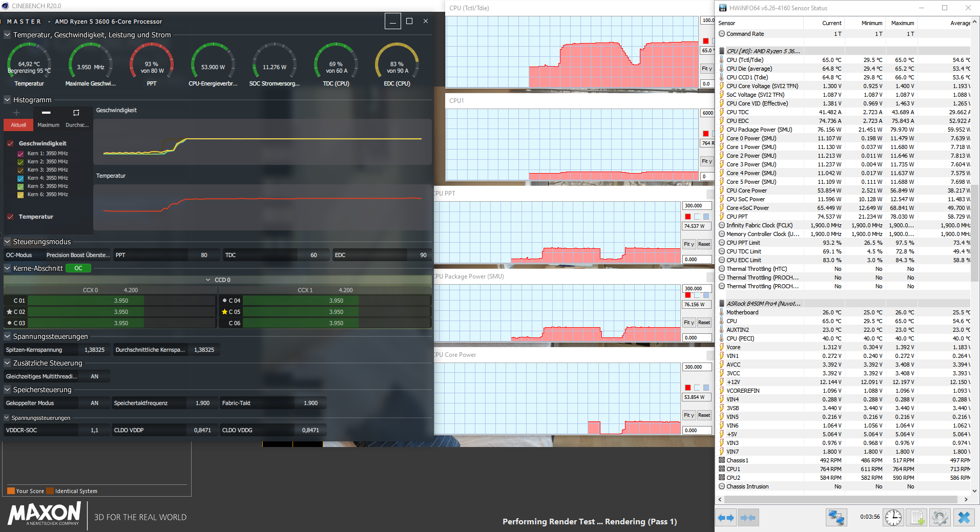This screenshot has width=980, height=532.
Task: Click the lightning icon beside CPU Package Power (SMU) row
Action: pos(722,130)
